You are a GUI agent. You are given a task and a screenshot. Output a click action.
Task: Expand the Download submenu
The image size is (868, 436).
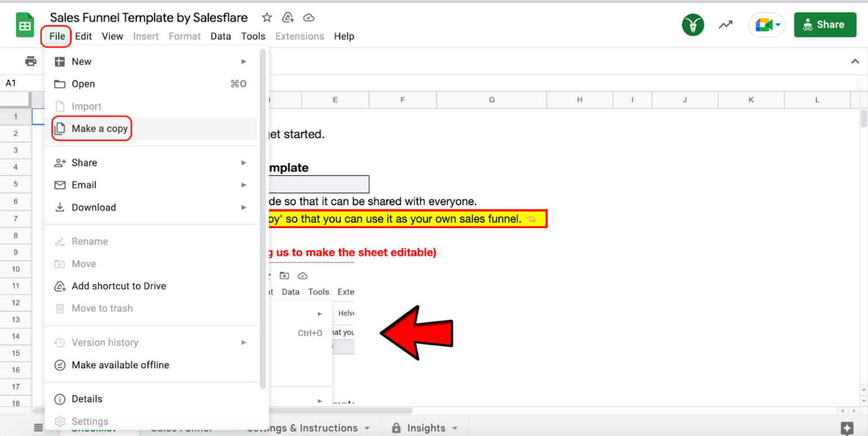tap(151, 208)
